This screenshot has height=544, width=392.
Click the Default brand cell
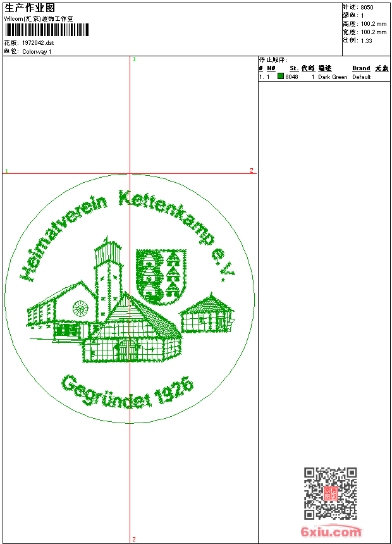[x=362, y=77]
